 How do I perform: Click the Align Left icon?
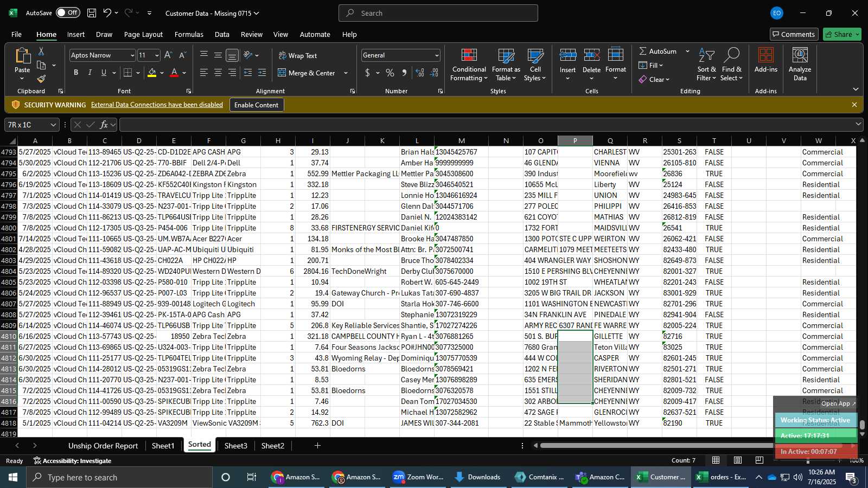tap(204, 73)
